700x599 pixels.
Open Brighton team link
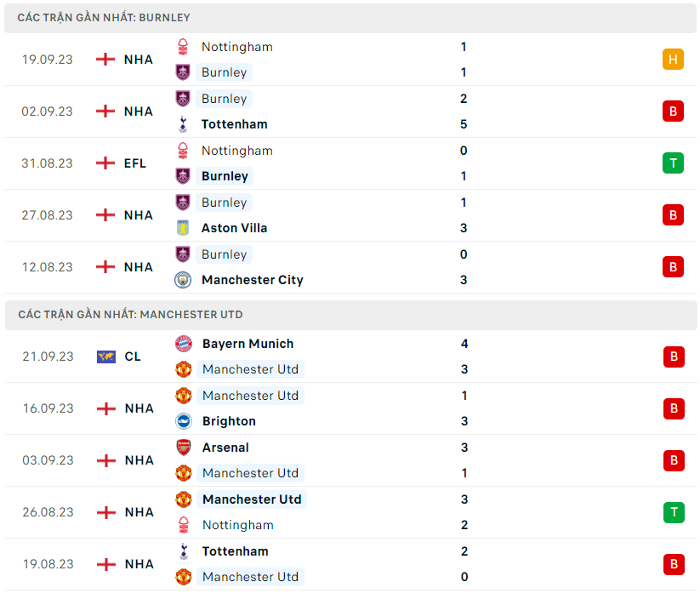229,421
